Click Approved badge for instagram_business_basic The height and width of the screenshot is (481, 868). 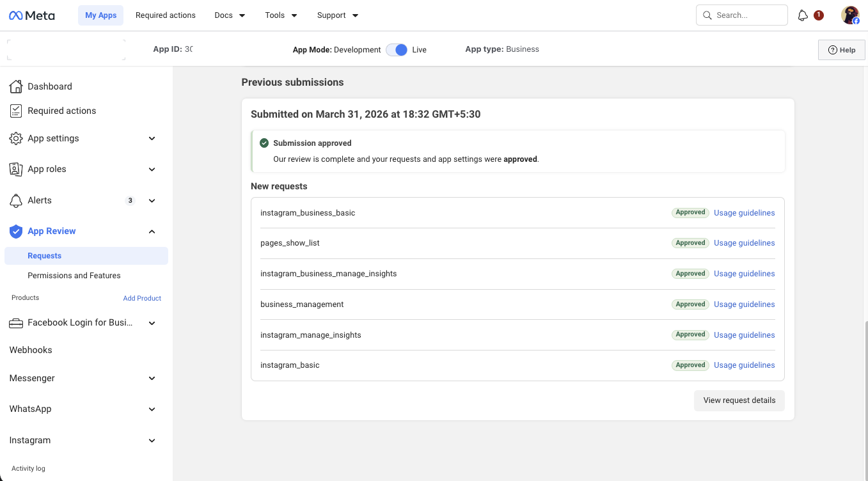pos(691,212)
